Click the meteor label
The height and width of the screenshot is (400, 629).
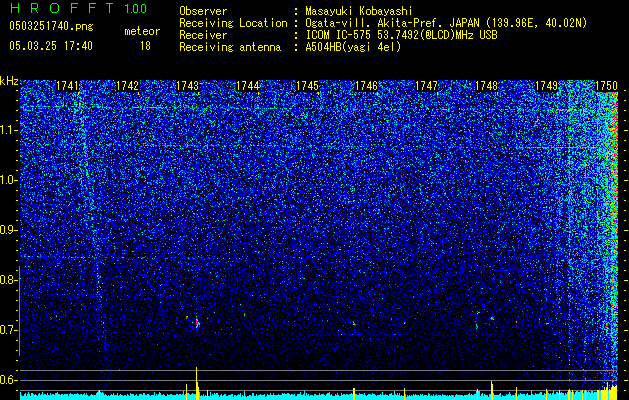(142, 31)
